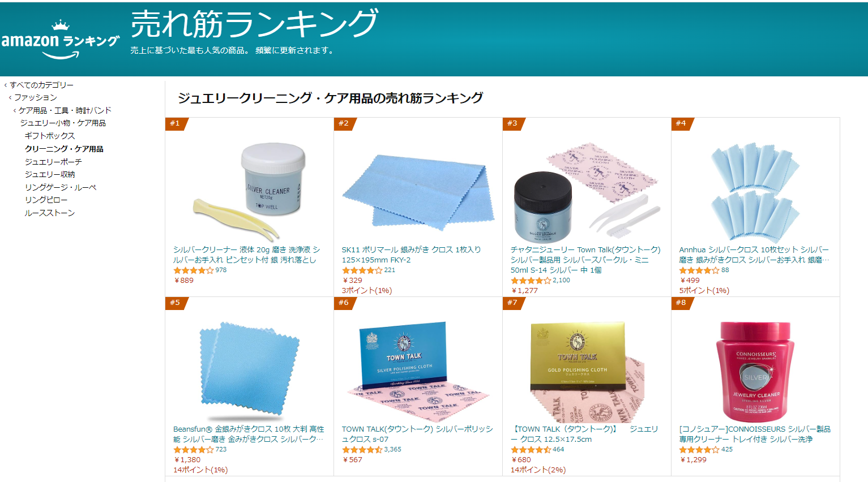Open the コノシュアー CONNOISSEURS product title link
Image resolution: width=868 pixels, height=482 pixels.
[755, 434]
